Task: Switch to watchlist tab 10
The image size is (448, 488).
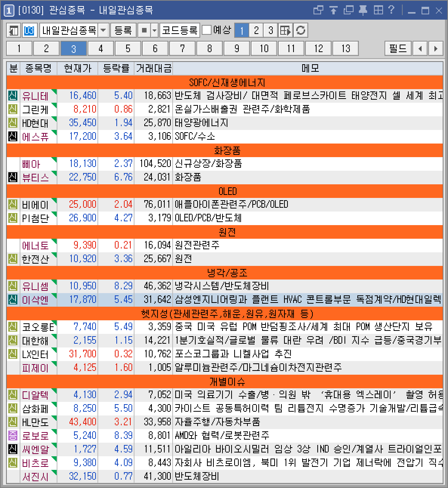Action: pyautogui.click(x=264, y=48)
